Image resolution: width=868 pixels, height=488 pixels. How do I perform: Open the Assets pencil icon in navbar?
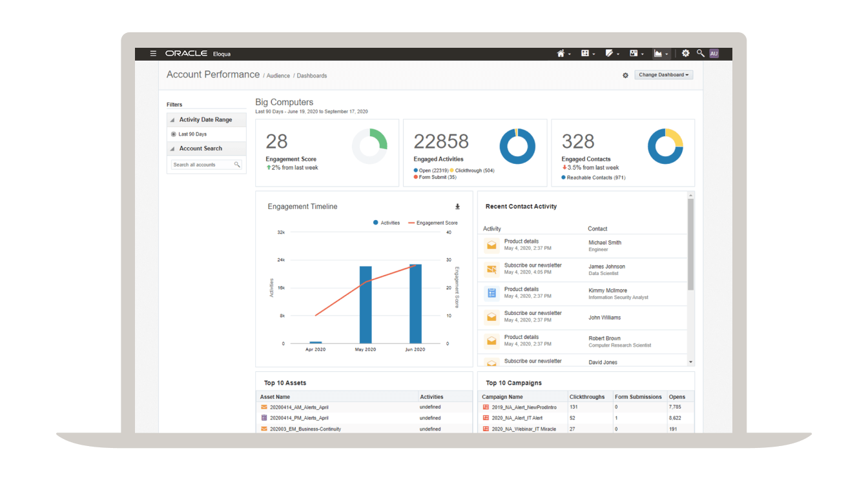(x=610, y=53)
